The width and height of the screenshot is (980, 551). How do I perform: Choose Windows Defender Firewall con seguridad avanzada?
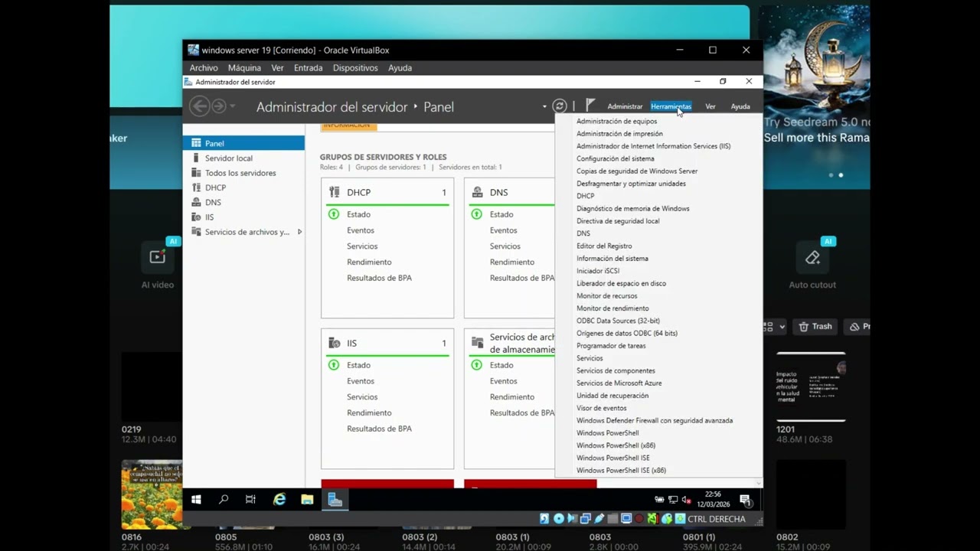[x=655, y=420]
